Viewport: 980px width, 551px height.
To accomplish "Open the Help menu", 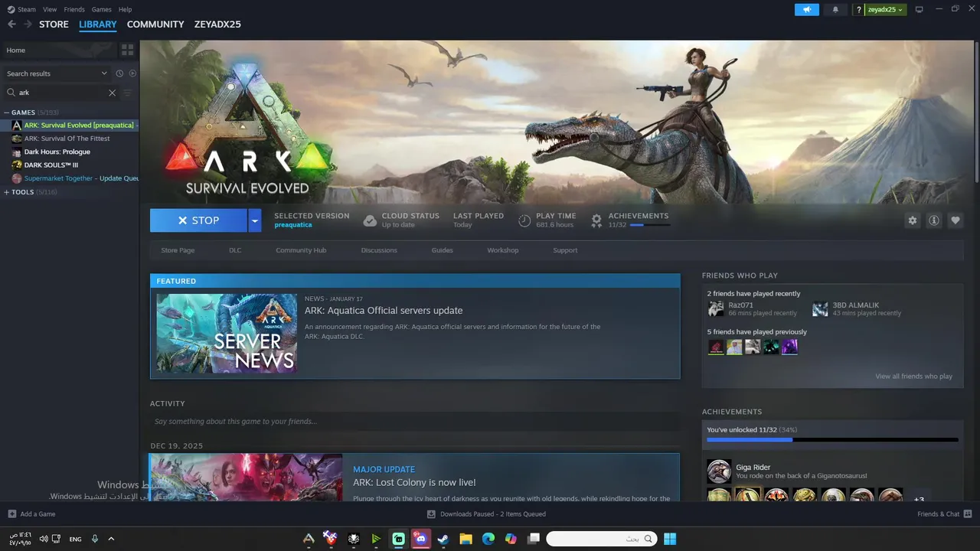I will point(125,9).
